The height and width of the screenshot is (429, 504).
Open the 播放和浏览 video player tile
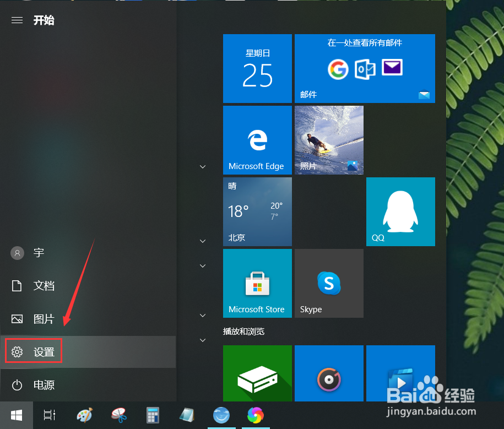(400, 373)
